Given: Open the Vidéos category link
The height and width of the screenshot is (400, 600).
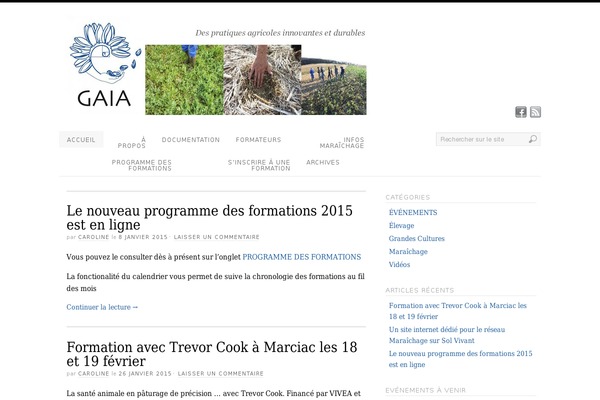Looking at the screenshot, I should [399, 265].
